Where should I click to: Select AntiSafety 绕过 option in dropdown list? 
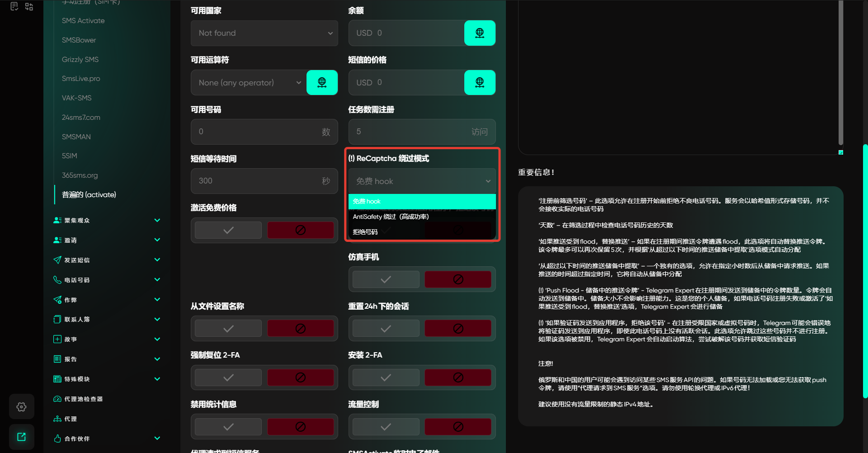click(x=391, y=217)
